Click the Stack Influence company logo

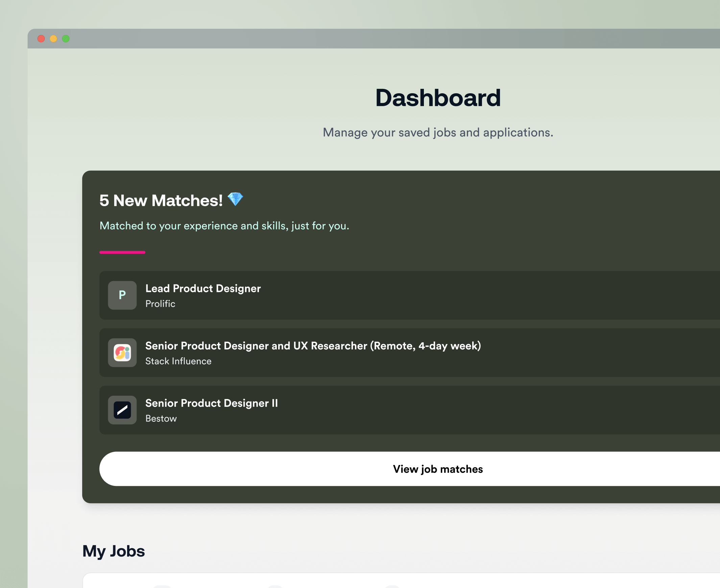pos(122,353)
